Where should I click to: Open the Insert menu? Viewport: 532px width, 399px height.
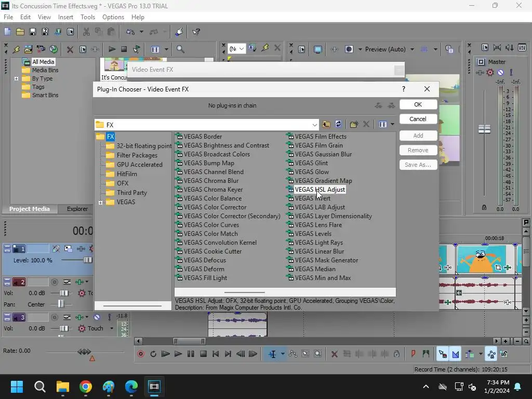click(65, 17)
